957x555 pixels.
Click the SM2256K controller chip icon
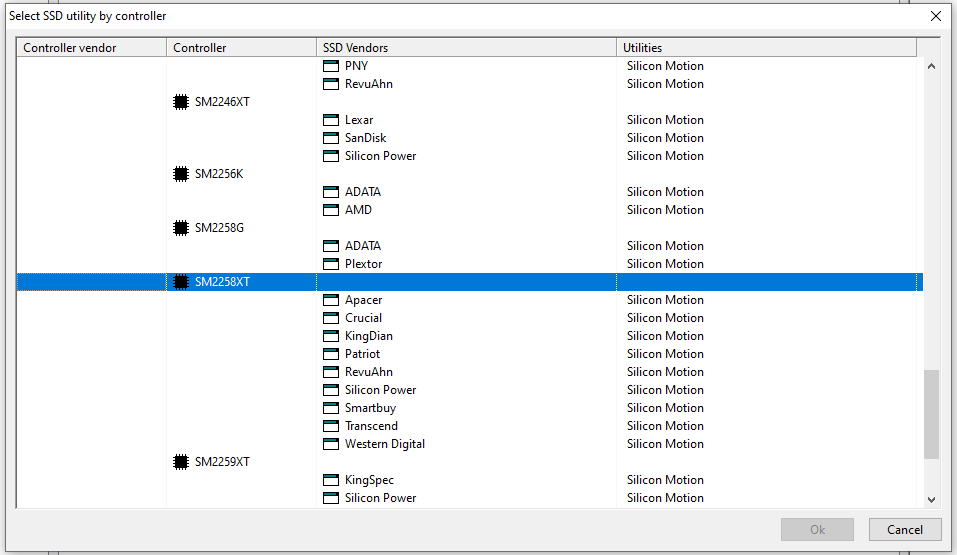click(181, 174)
